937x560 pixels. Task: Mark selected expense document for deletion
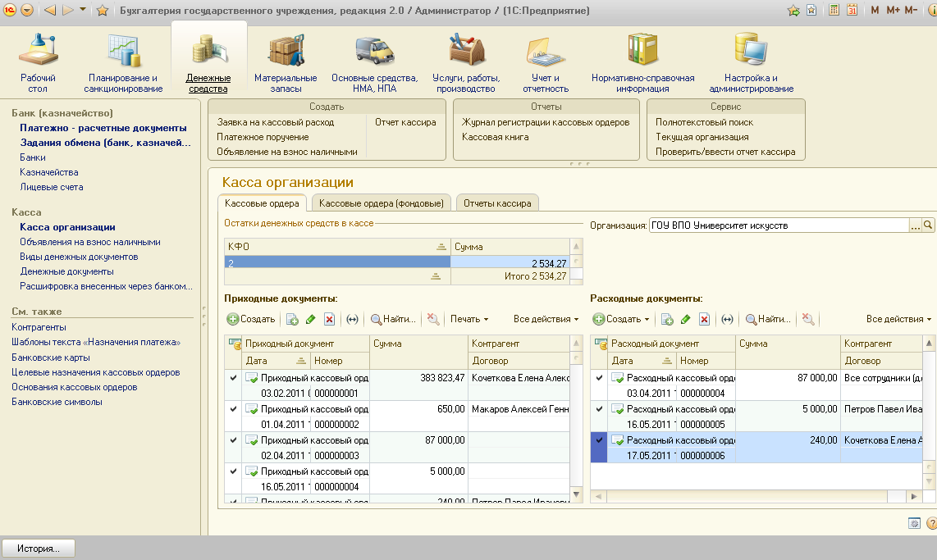click(x=703, y=319)
